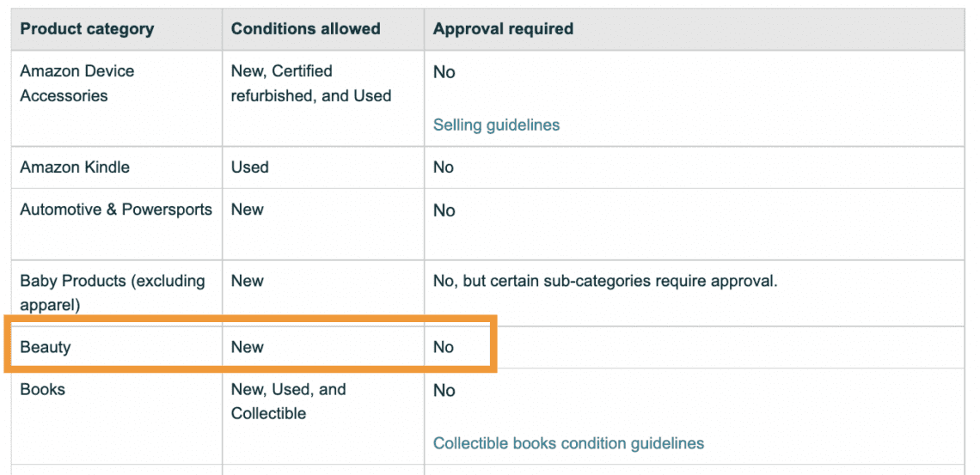
Task: Select the Baby Products (excluding apparel) cell
Action: point(112,293)
